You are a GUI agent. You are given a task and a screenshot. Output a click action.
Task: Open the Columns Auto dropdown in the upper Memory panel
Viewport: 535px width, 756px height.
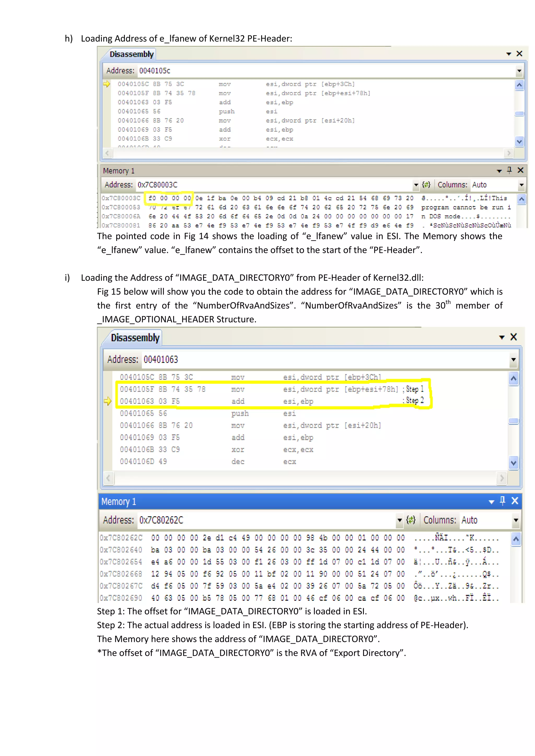coord(521,185)
